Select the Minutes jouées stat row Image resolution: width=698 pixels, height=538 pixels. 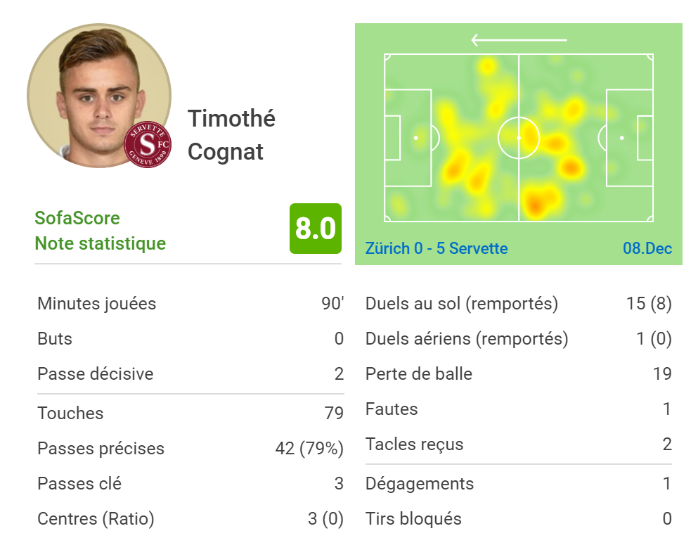(x=191, y=303)
